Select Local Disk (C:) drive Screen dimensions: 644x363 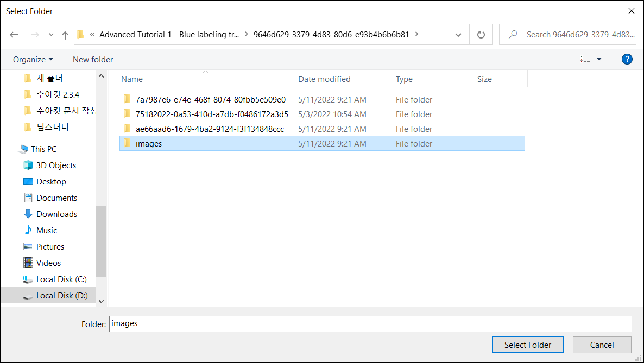tap(61, 279)
